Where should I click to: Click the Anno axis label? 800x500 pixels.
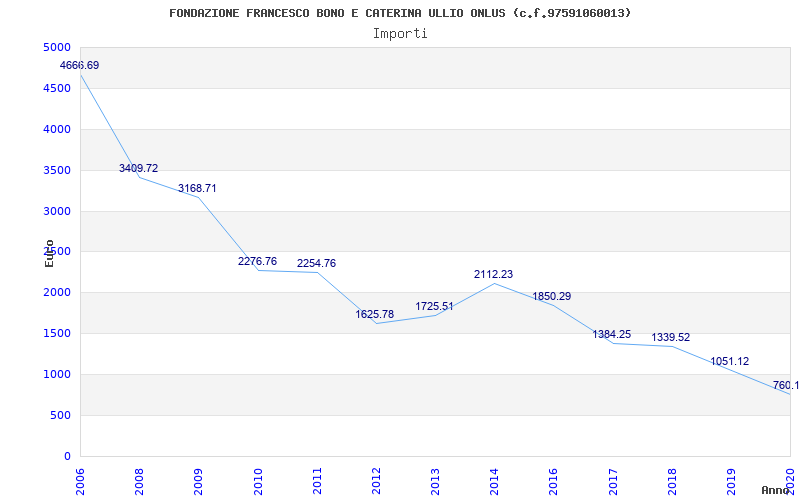(x=776, y=490)
